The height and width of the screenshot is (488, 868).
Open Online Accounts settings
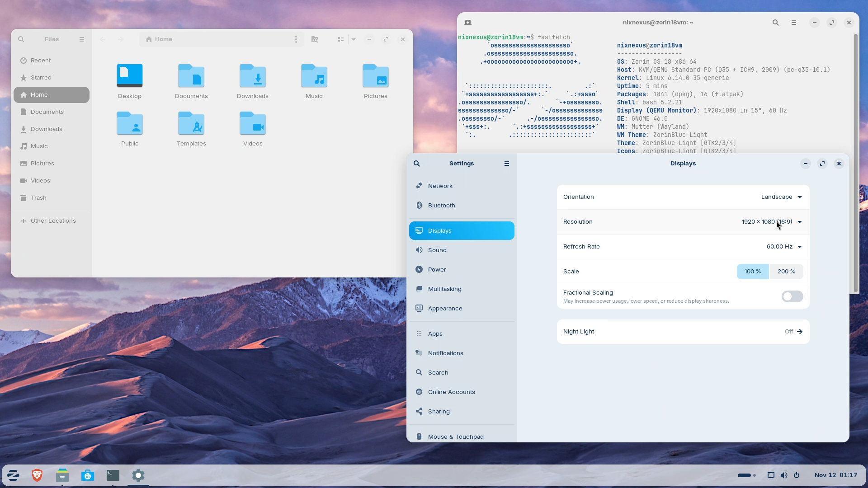[450, 392]
